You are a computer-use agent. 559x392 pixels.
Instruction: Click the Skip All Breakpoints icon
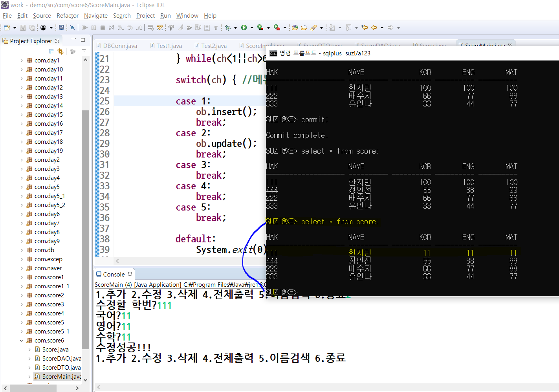[x=72, y=27]
